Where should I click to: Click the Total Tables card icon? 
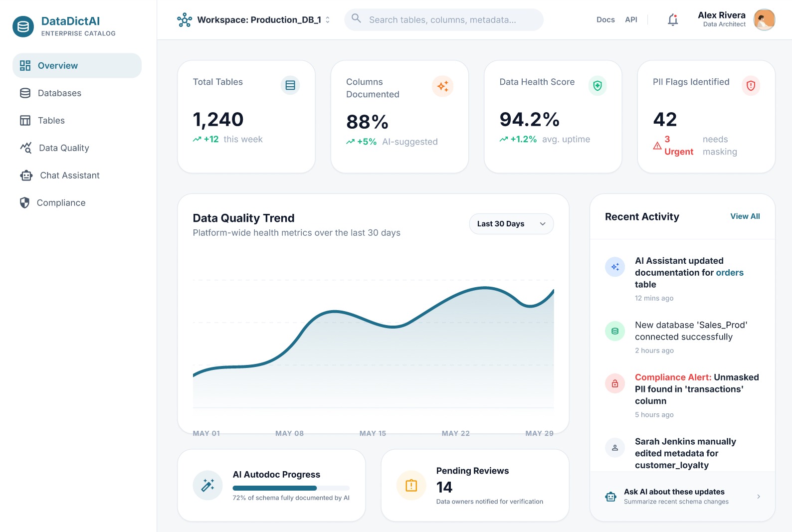click(x=290, y=85)
